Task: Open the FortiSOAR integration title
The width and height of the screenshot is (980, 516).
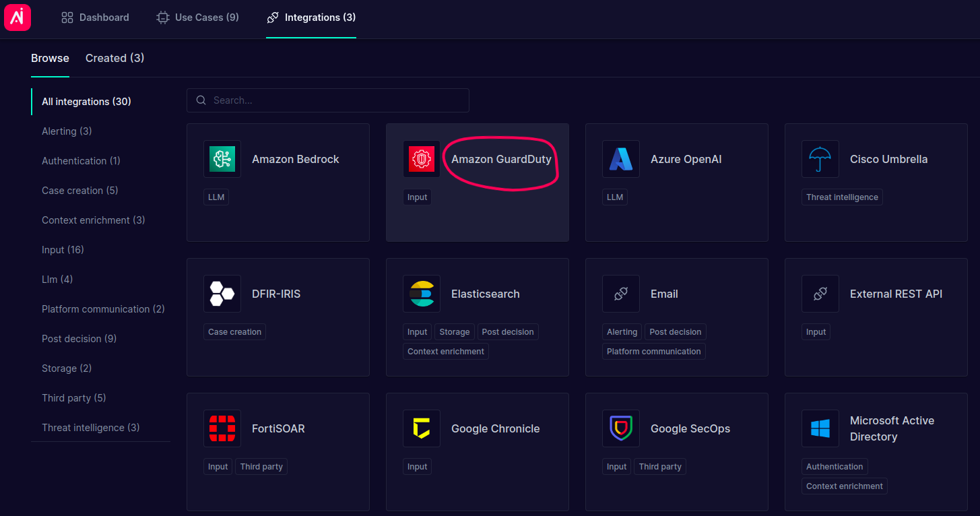Action: coord(278,428)
